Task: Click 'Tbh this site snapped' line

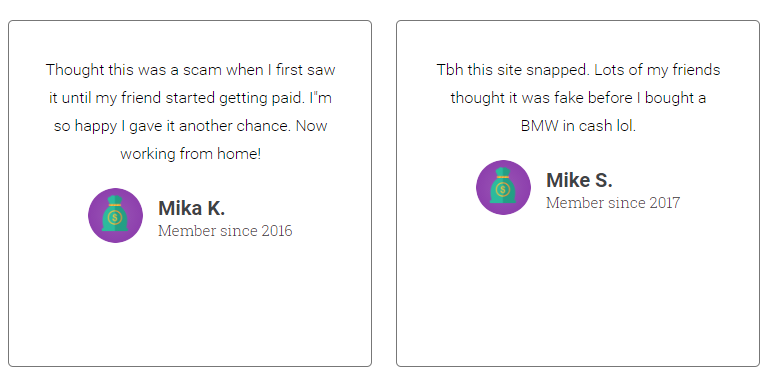Action: point(578,70)
